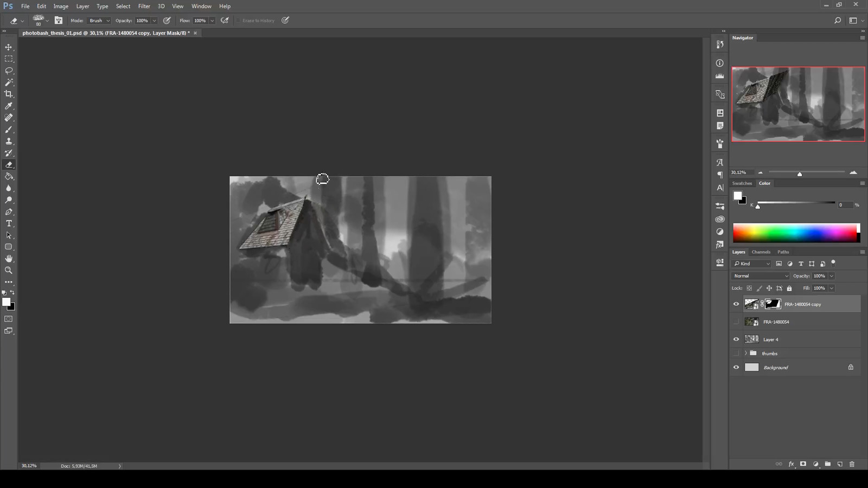Expand the thumbs layer group
The width and height of the screenshot is (868, 488).
pos(746,354)
